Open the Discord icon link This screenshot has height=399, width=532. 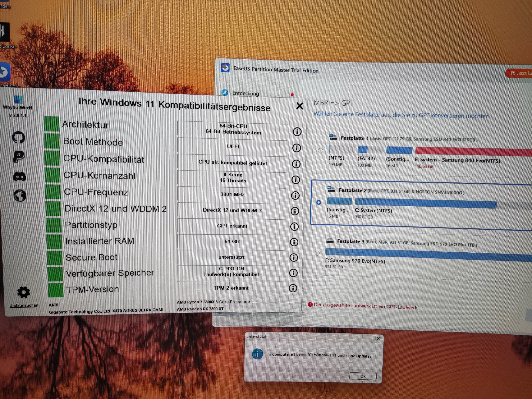click(19, 177)
